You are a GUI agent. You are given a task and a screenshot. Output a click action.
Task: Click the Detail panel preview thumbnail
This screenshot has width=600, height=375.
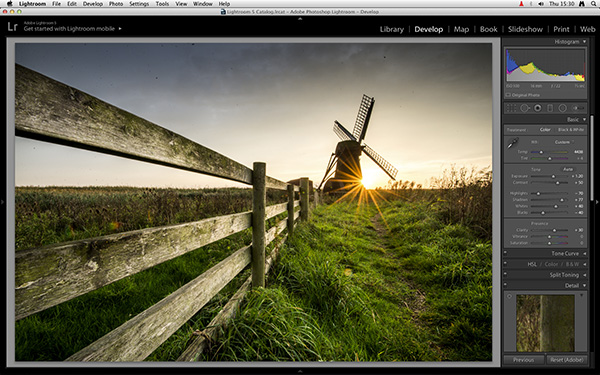tap(545, 323)
